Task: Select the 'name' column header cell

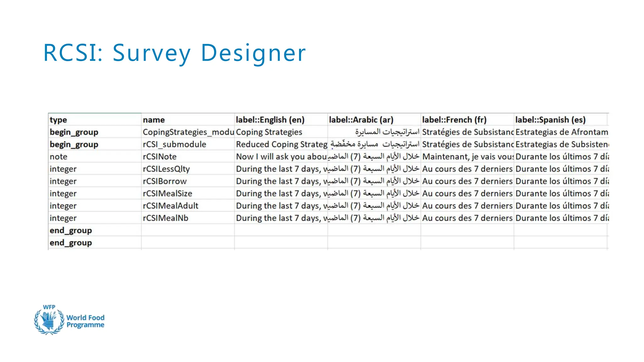Action: click(x=187, y=120)
